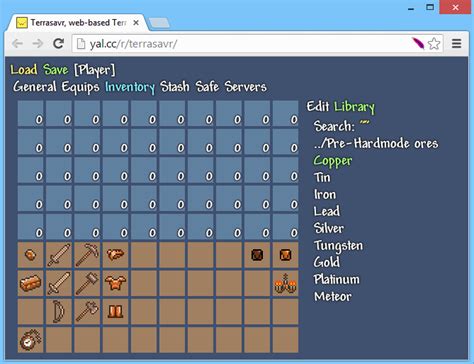474x364 pixels.
Task: Open the Chrome hamburger menu
Action: [457, 43]
